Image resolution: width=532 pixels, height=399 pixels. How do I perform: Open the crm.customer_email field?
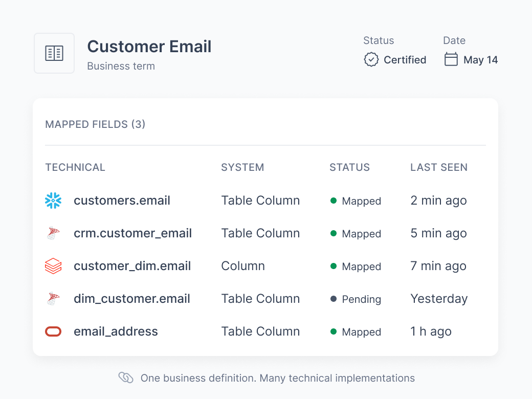coord(132,233)
